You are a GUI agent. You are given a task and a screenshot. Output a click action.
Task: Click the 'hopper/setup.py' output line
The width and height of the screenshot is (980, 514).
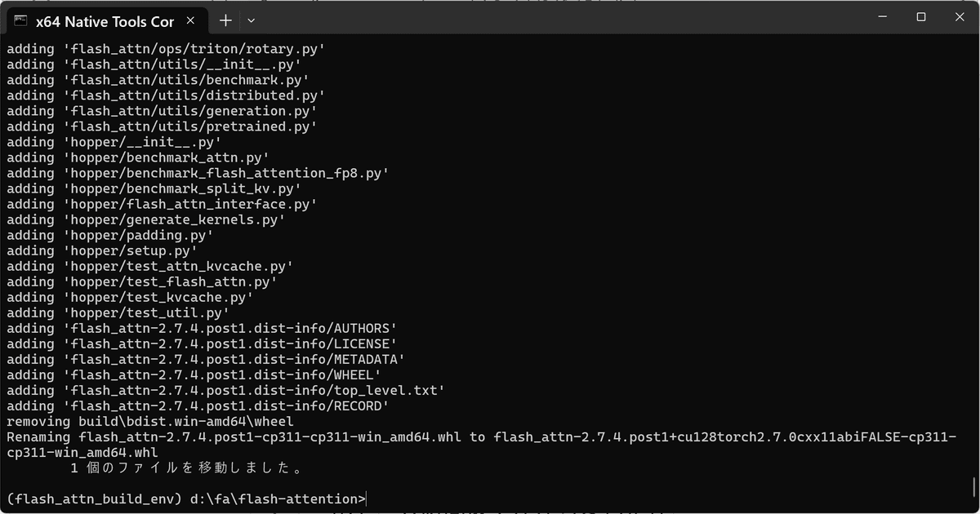[x=102, y=250]
